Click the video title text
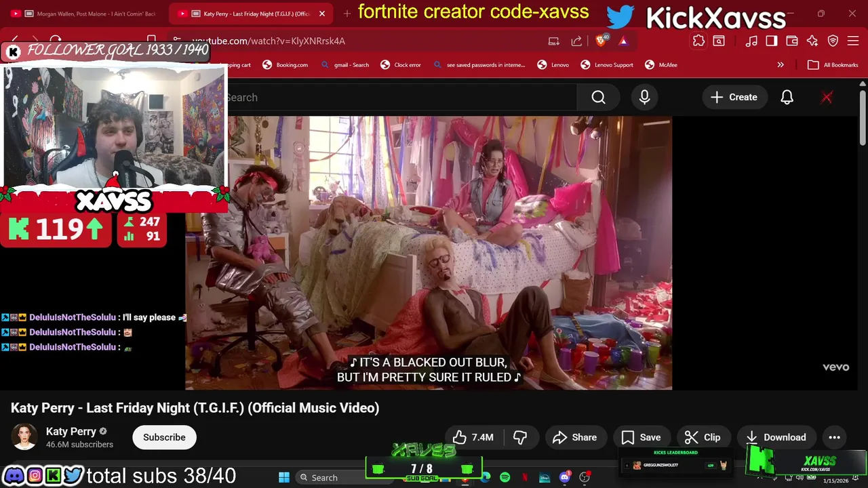Screen dimensions: 868x488 195,408
